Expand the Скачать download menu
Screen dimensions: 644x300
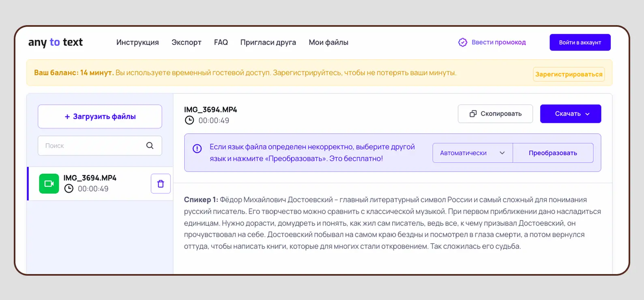tap(570, 114)
